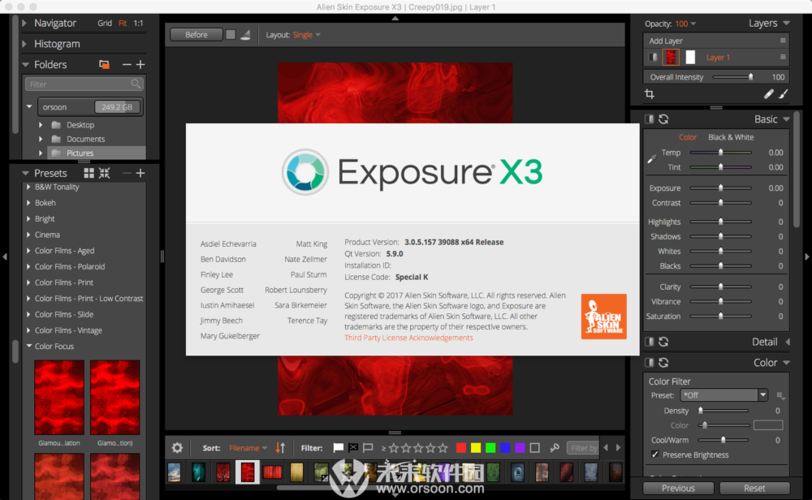Filter by the white pick flag
The image size is (812, 500).
point(338,448)
